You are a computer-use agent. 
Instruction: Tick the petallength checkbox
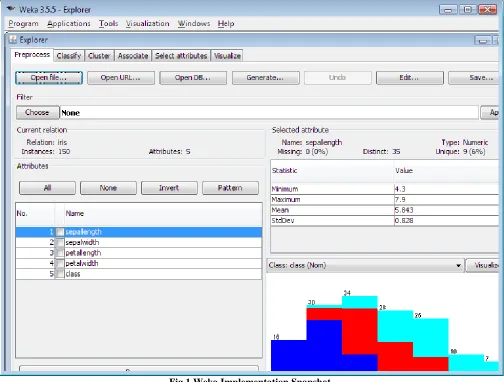coord(60,253)
